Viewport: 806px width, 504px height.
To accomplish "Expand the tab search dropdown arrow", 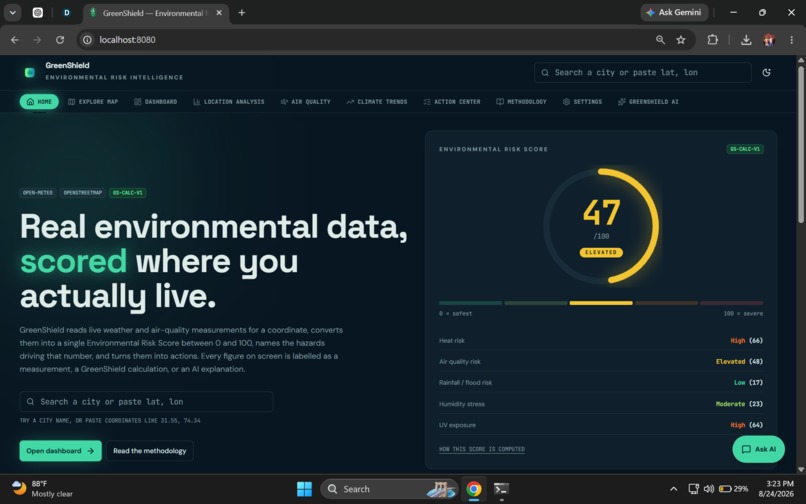I will click(12, 13).
